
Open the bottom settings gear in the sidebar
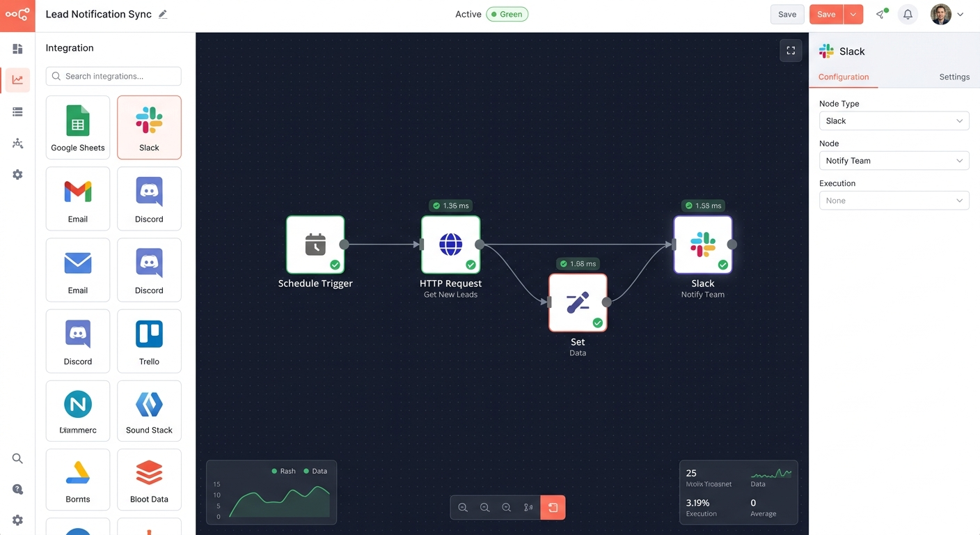pos(17,520)
